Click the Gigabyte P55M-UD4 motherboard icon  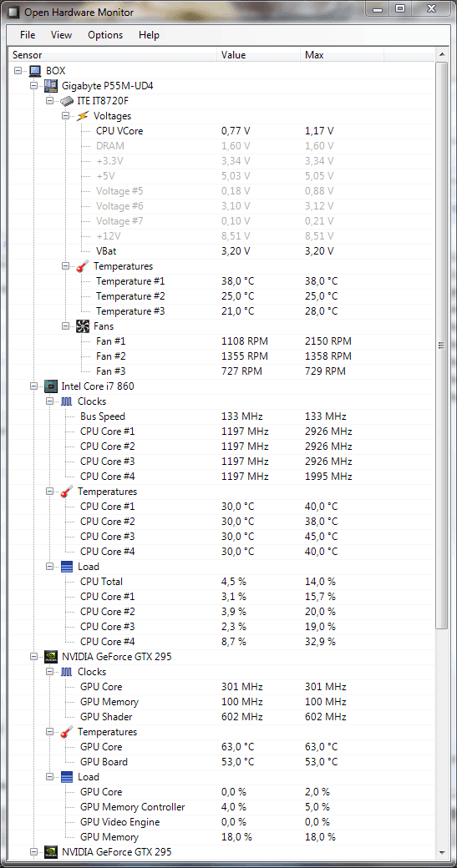click(51, 86)
